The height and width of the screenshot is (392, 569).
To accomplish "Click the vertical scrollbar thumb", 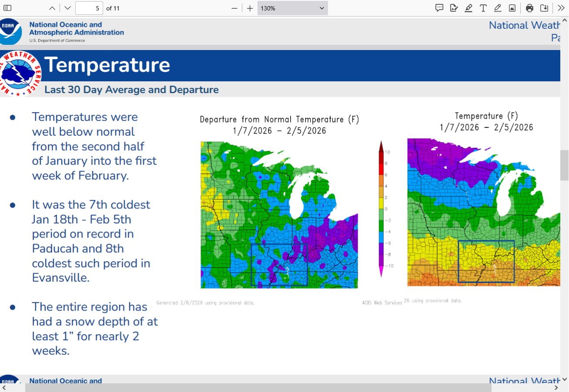I will 564,165.
